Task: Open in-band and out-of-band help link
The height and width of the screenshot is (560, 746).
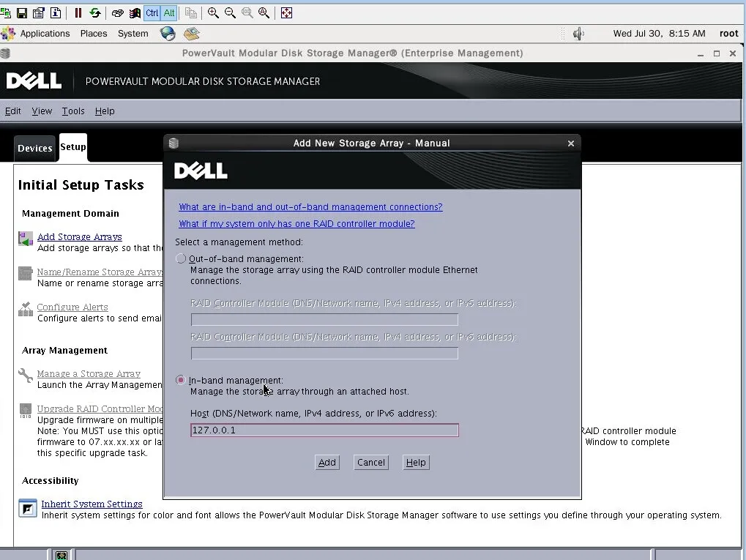Action: tap(310, 207)
